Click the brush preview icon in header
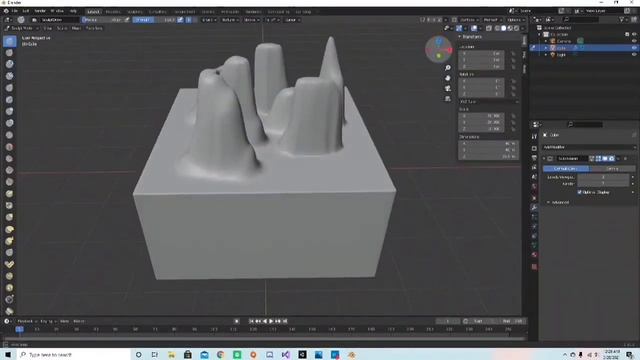Viewport: 640px width, 360px height. pos(21,20)
